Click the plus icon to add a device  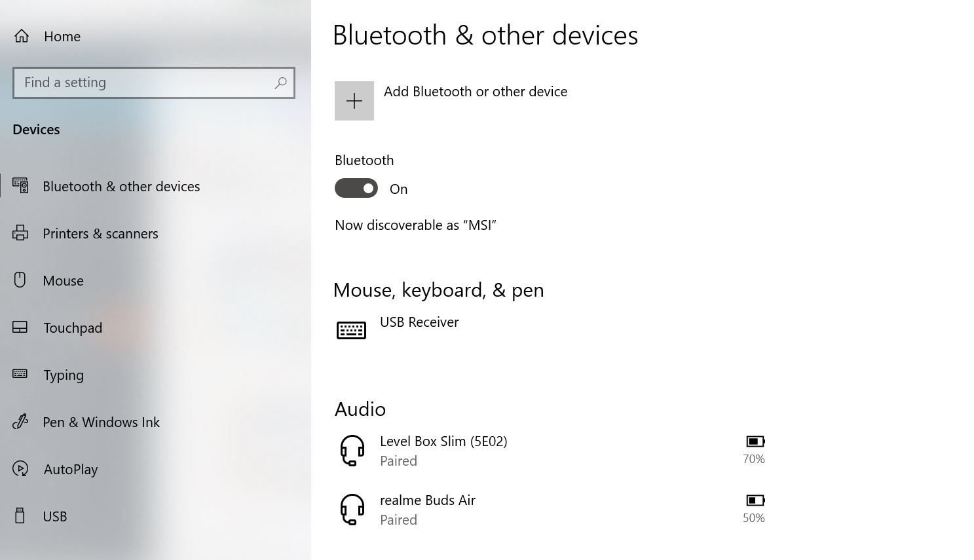coord(354,101)
